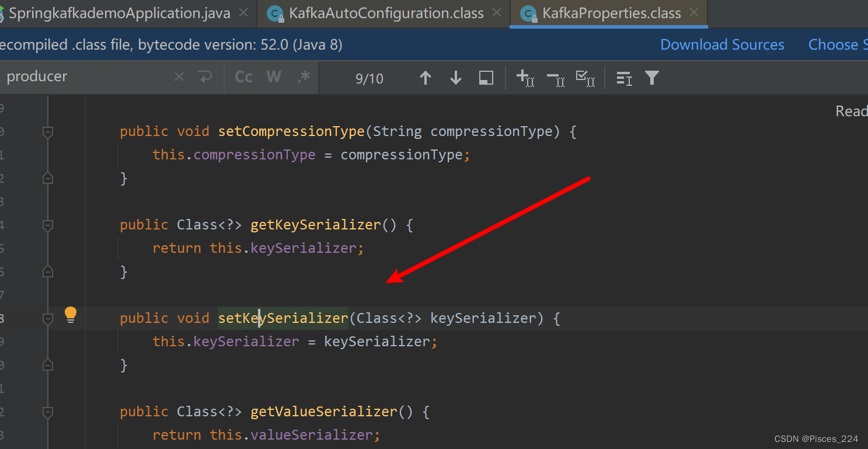Screen dimensions: 868x449
Task: Collapse getValueSerializer method fold marker
Action: click(x=48, y=412)
